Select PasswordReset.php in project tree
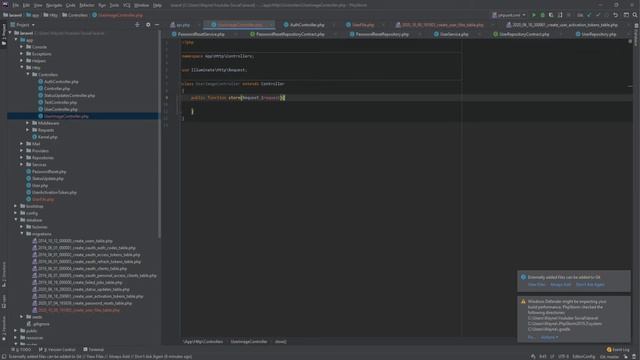 (x=49, y=172)
